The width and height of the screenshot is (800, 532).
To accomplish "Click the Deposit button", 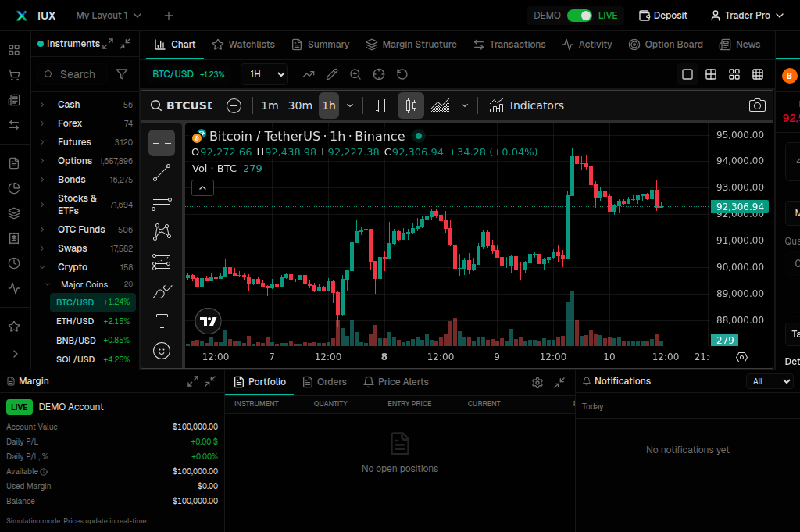I will [x=662, y=14].
